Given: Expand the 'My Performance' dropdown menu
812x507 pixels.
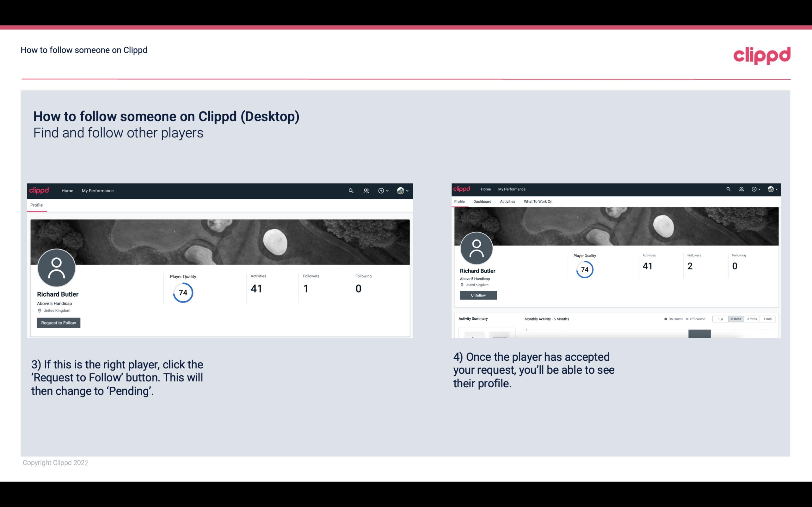Looking at the screenshot, I should click(x=97, y=190).
